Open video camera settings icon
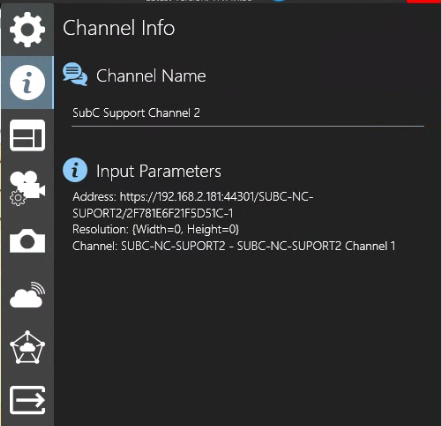Screen dimensions: 442x426 pyautogui.click(x=27, y=188)
